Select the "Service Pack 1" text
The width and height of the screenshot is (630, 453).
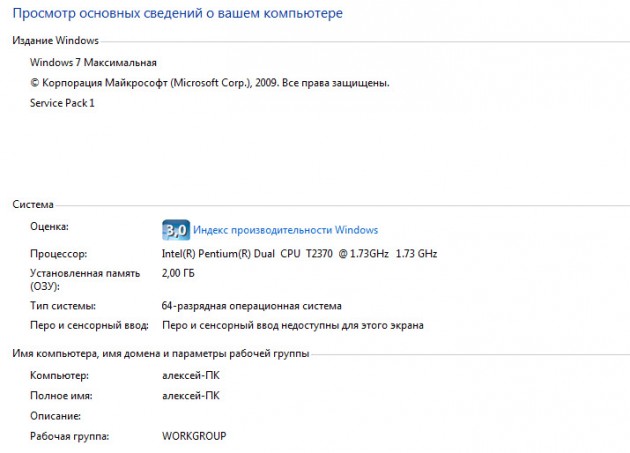coord(62,103)
